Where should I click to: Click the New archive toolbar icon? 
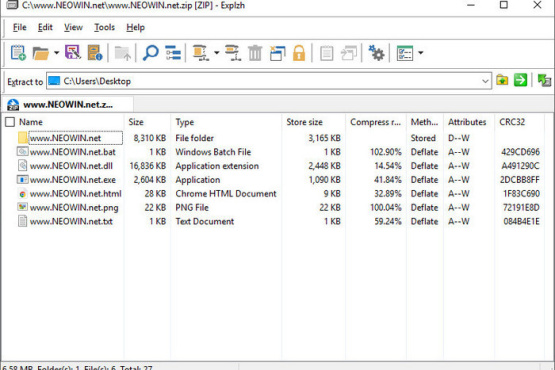(18, 53)
